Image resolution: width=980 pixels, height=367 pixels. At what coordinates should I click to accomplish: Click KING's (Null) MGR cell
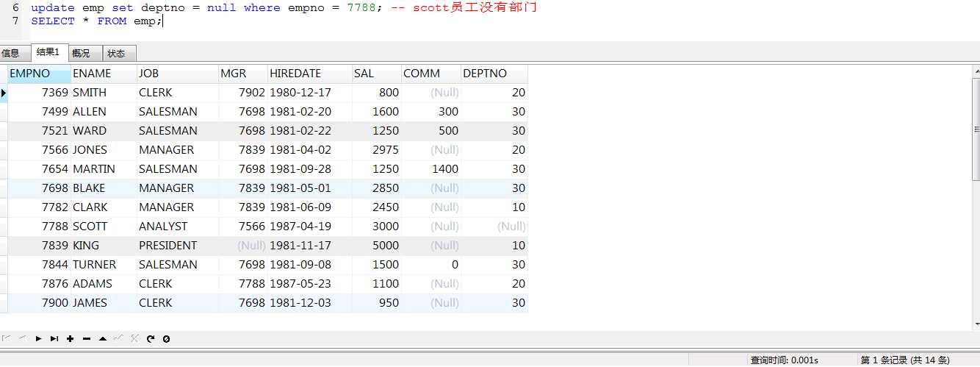point(243,246)
